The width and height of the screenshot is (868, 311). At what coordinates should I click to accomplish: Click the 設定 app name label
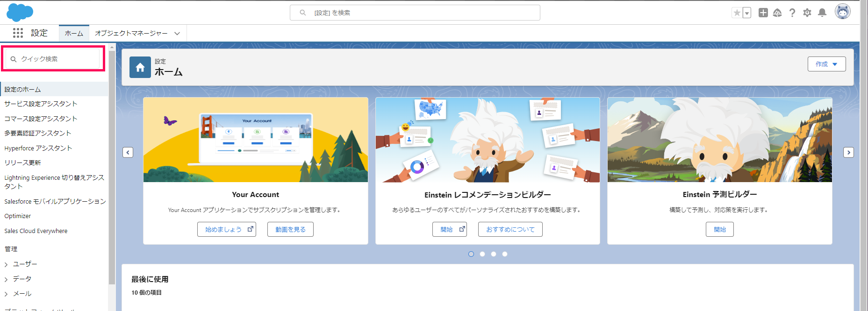click(x=39, y=33)
